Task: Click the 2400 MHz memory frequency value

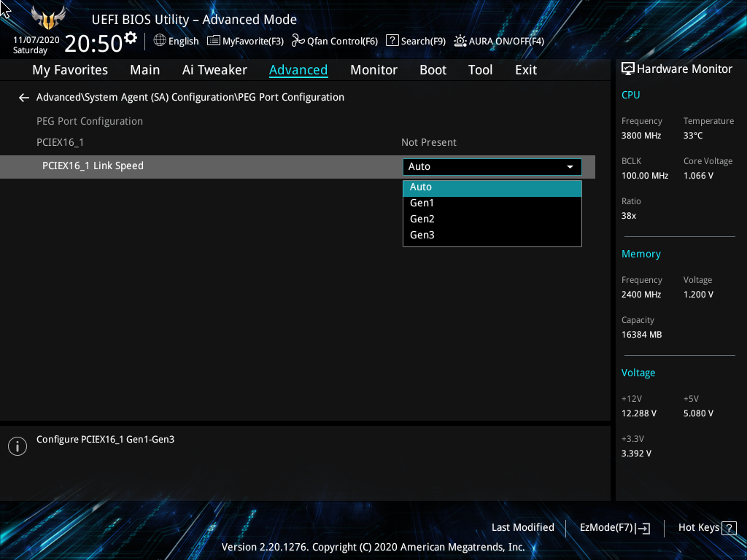Action: pos(641,295)
